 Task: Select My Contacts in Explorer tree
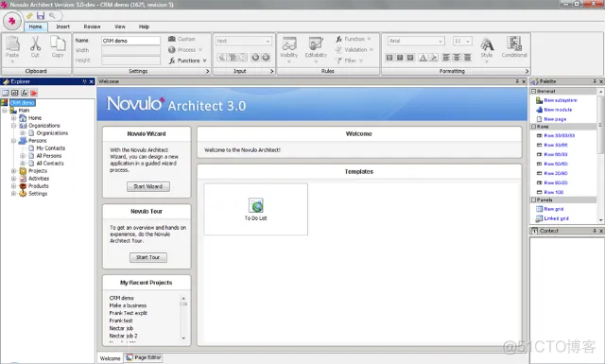pos(50,148)
